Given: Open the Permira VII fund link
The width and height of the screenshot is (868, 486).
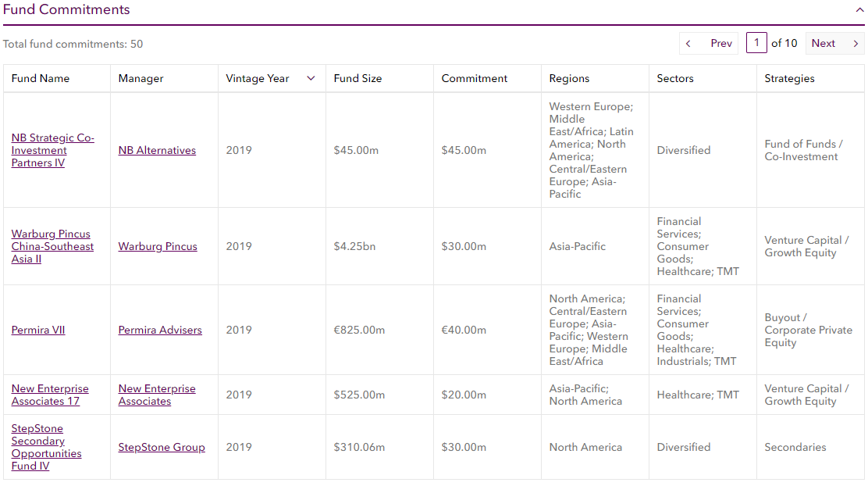Looking at the screenshot, I should [x=38, y=331].
